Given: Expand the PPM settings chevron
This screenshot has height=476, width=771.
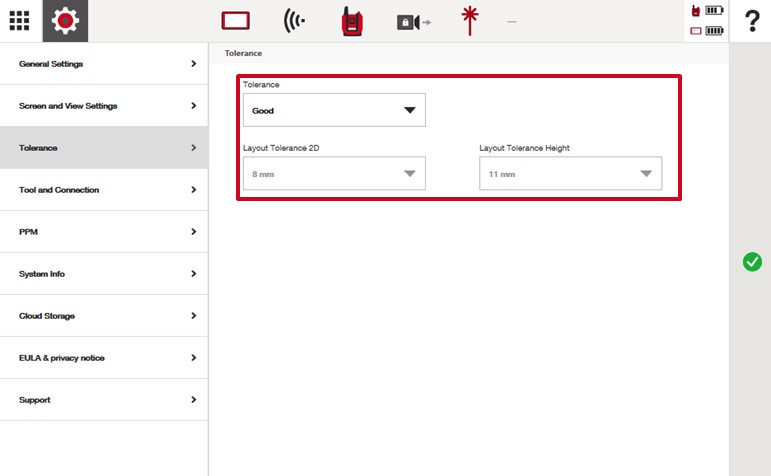Looking at the screenshot, I should click(193, 232).
